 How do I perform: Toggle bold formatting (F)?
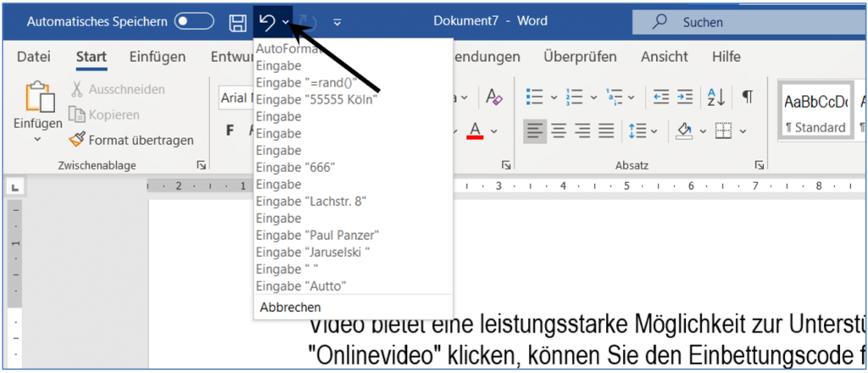pyautogui.click(x=230, y=131)
